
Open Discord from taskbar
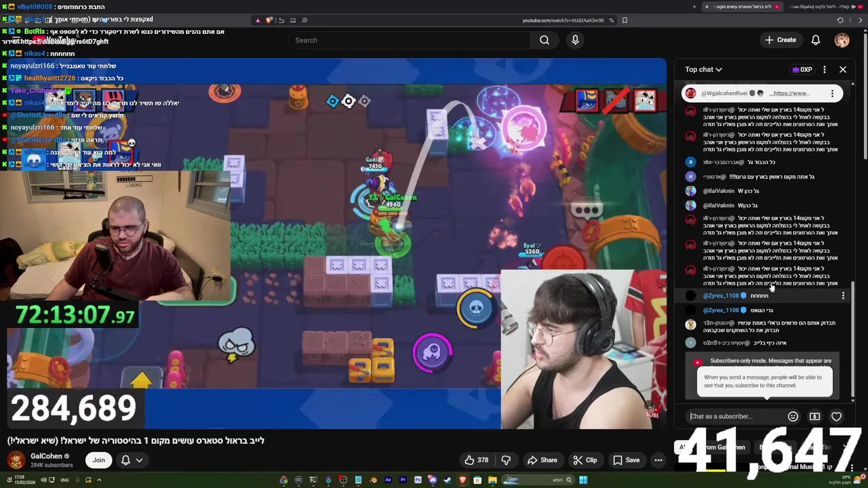tap(432, 480)
